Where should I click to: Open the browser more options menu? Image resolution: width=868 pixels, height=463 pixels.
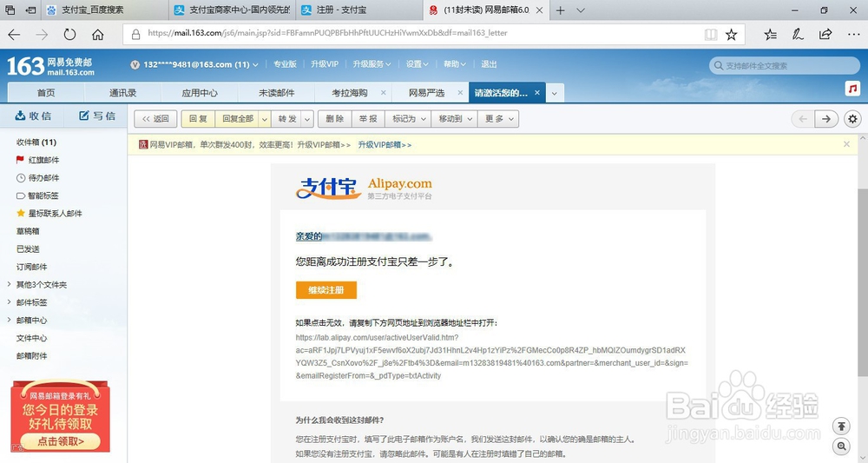(x=853, y=35)
